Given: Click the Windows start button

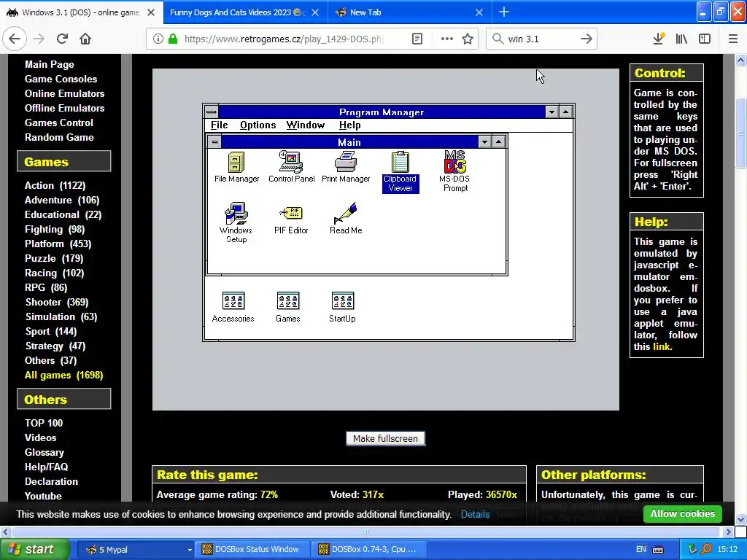Looking at the screenshot, I should tap(35, 549).
